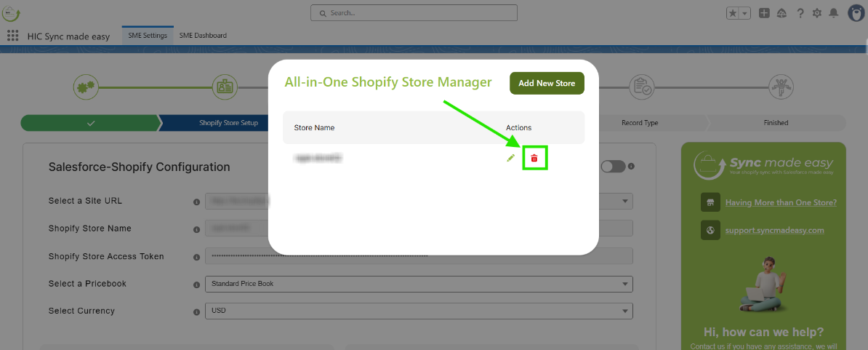Click the Shopify Store Access Token field

pos(419,256)
